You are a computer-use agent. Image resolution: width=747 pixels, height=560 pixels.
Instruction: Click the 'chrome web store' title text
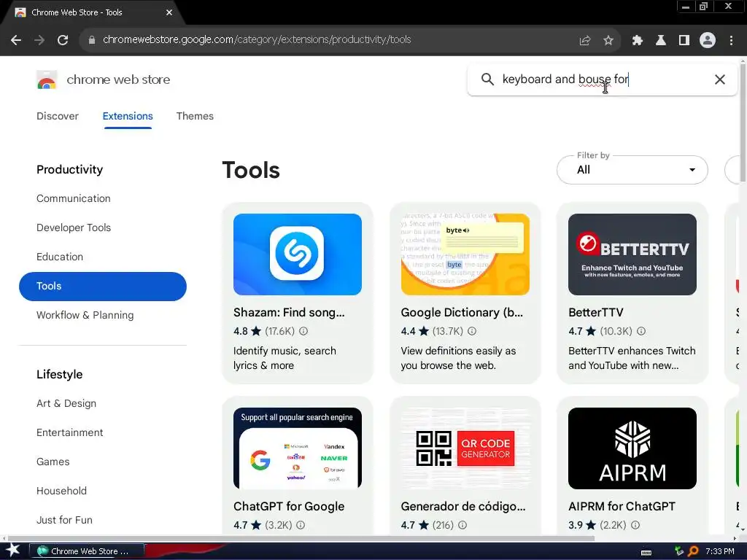[118, 79]
